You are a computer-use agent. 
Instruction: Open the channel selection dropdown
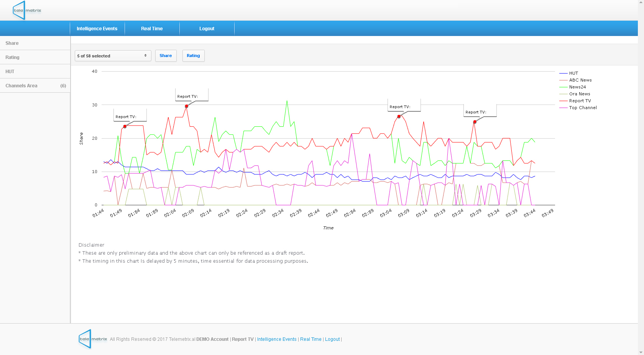(113, 56)
